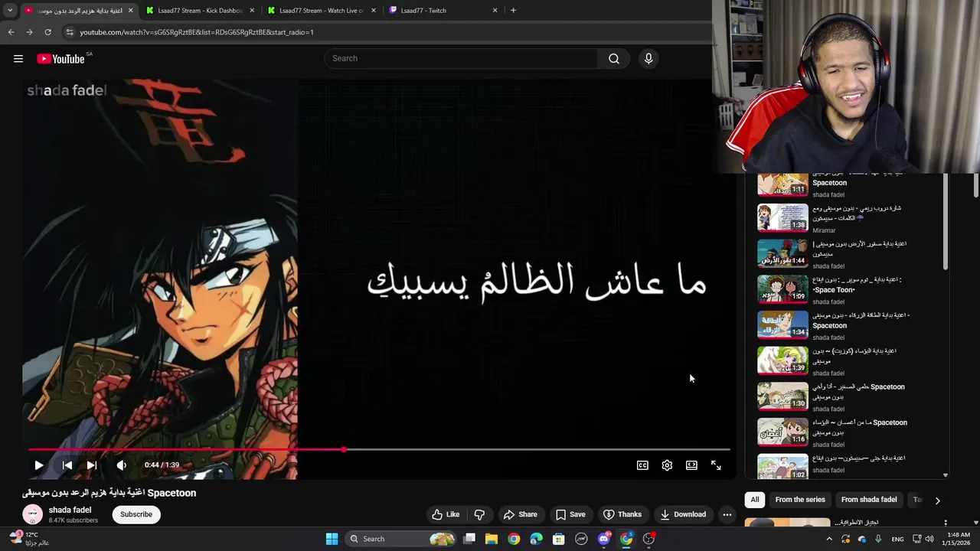Screen dimensions: 980x551
Task: Enter fullscreen mode on the video
Action: point(716,465)
